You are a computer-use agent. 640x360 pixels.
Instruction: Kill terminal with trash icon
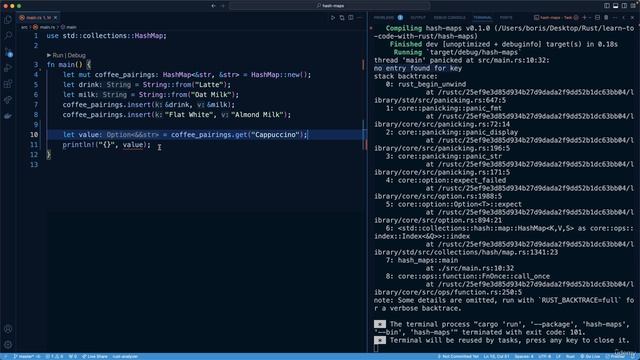(x=606, y=18)
